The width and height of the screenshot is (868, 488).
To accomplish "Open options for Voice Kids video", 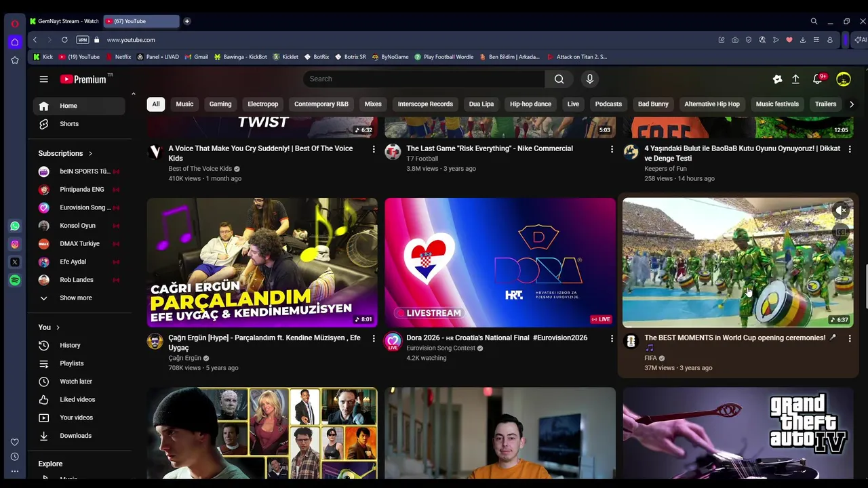I will (374, 149).
